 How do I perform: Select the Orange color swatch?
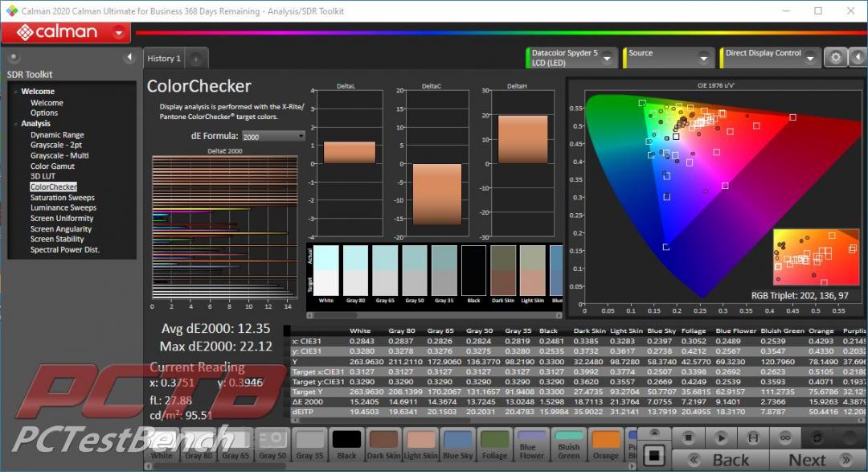[606, 444]
